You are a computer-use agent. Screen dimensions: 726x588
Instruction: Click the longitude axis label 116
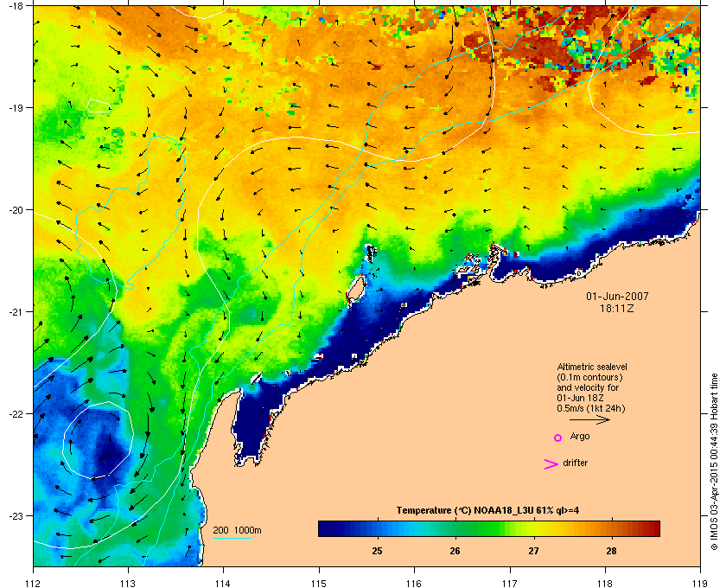(x=414, y=583)
